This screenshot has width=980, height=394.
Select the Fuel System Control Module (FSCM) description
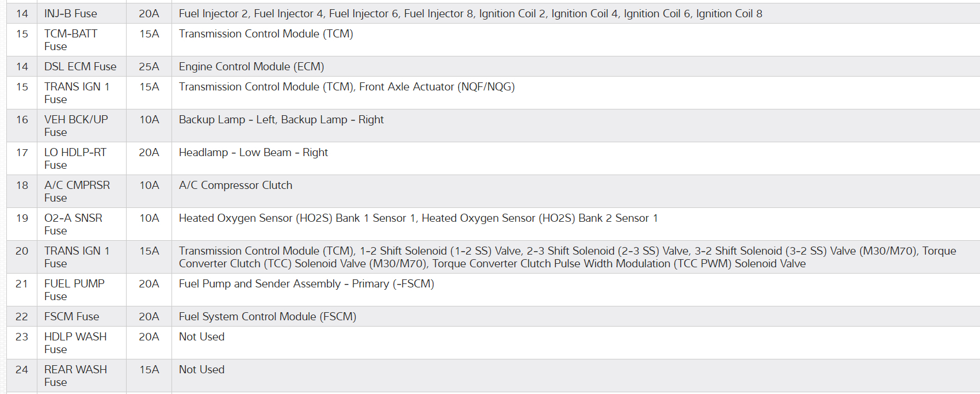(268, 316)
